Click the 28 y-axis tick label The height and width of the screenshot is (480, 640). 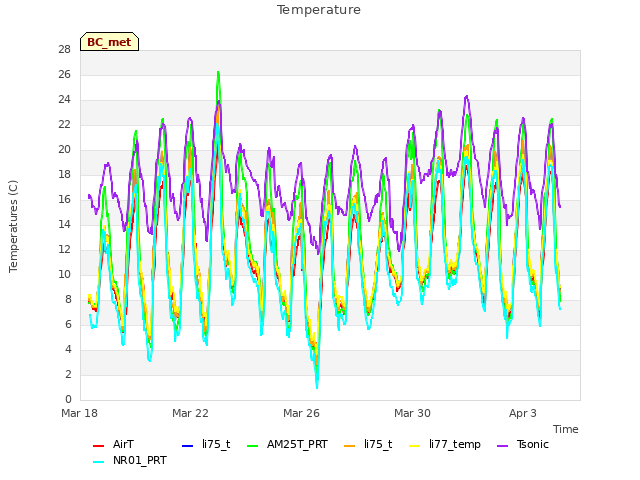[64, 50]
